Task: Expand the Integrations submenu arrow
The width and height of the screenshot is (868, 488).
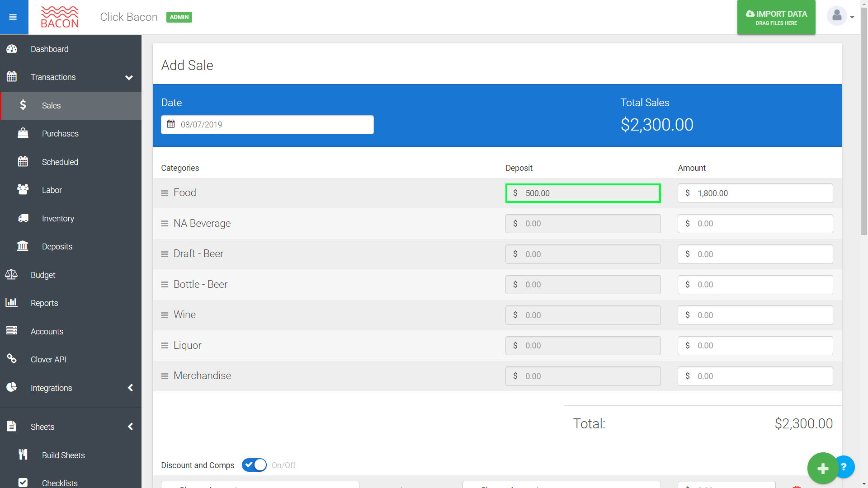Action: pyautogui.click(x=130, y=388)
